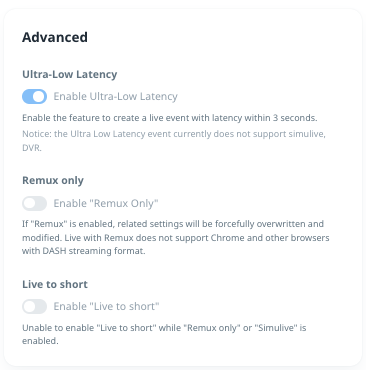Click the word "Simulive" in the last description
366x370 pixels.
coord(275,328)
